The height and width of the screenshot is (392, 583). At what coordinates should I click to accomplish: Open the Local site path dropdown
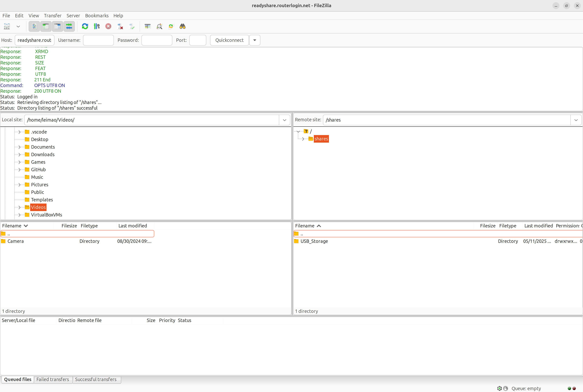pyautogui.click(x=284, y=120)
